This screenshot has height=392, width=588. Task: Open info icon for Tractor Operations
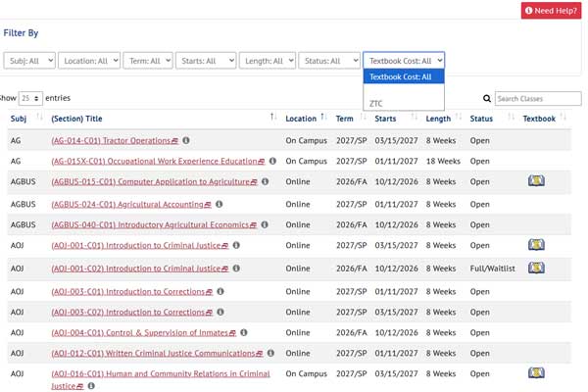tap(186, 140)
